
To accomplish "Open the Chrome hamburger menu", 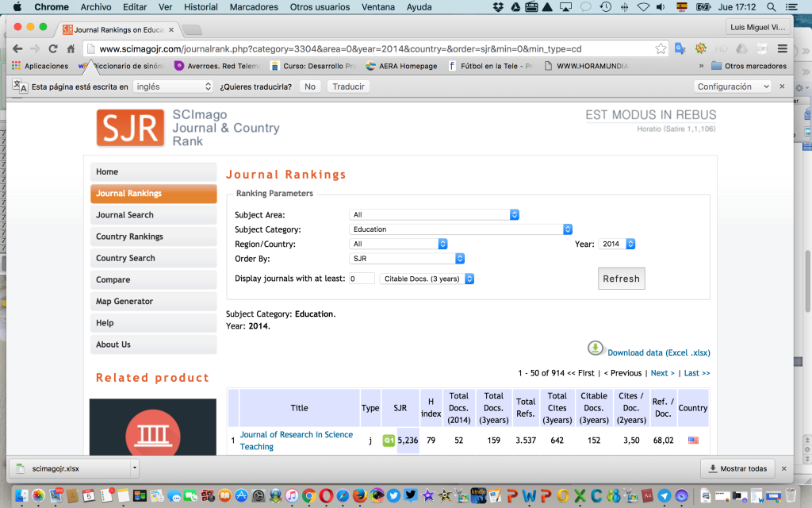I will coord(783,48).
